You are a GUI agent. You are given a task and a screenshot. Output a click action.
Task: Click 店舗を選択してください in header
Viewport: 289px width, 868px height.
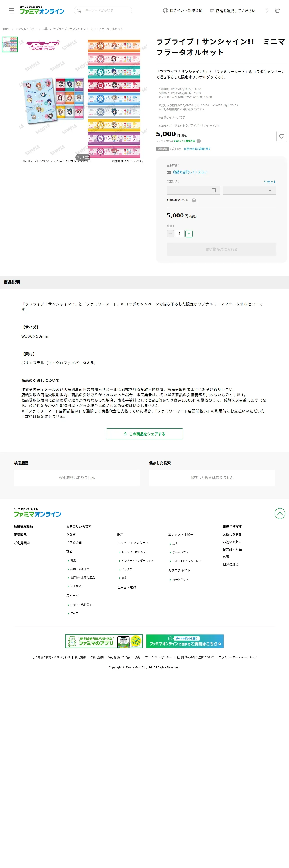click(x=233, y=11)
